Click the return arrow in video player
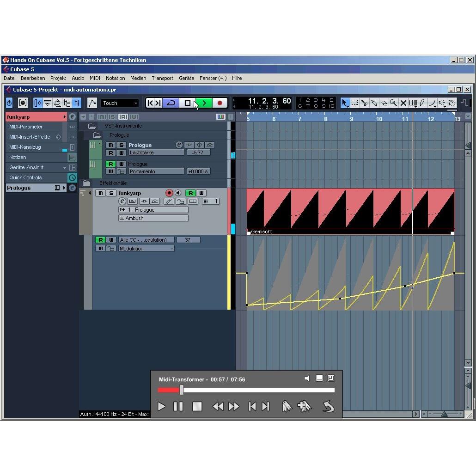Viewport: 476px width, 476px height. click(328, 407)
